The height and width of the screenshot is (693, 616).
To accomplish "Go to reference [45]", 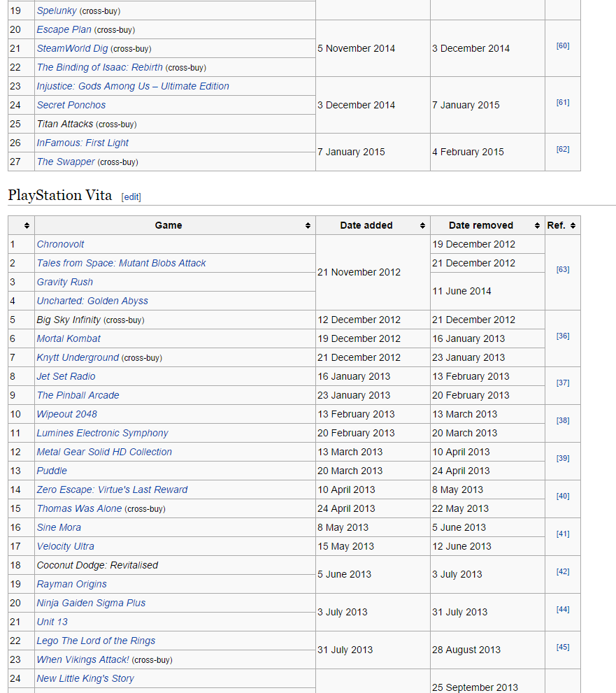I will click(x=563, y=647).
